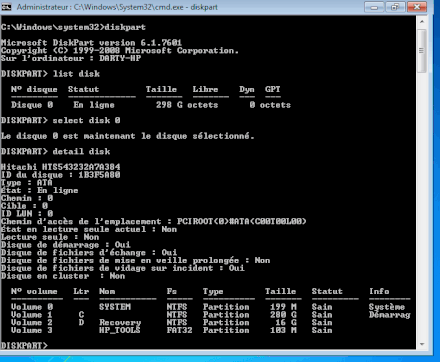Click the command 'list disk'
The height and width of the screenshot is (362, 440).
[76, 74]
